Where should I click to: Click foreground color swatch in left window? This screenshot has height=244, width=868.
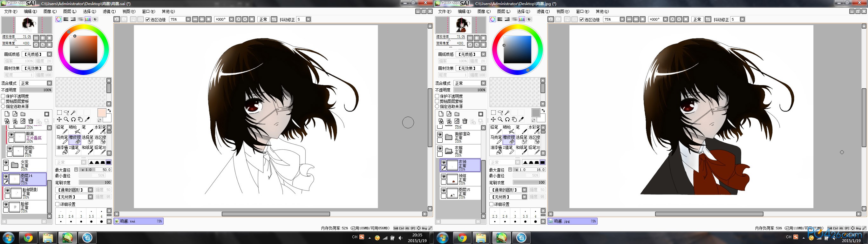[x=101, y=113]
